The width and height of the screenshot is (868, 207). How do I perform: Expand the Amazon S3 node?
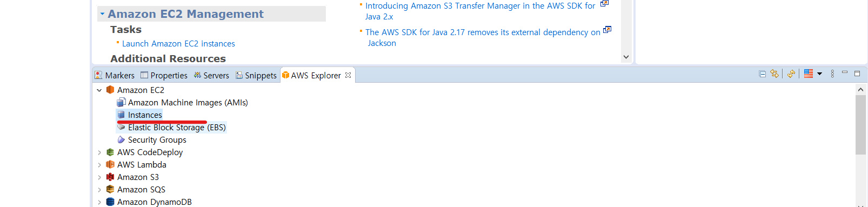99,177
